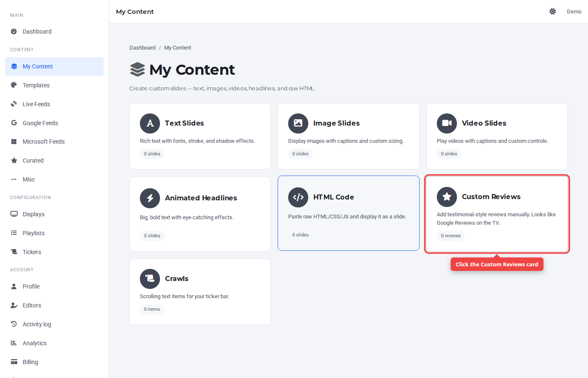Click the 0 slides badge on Video Slides

(449, 154)
